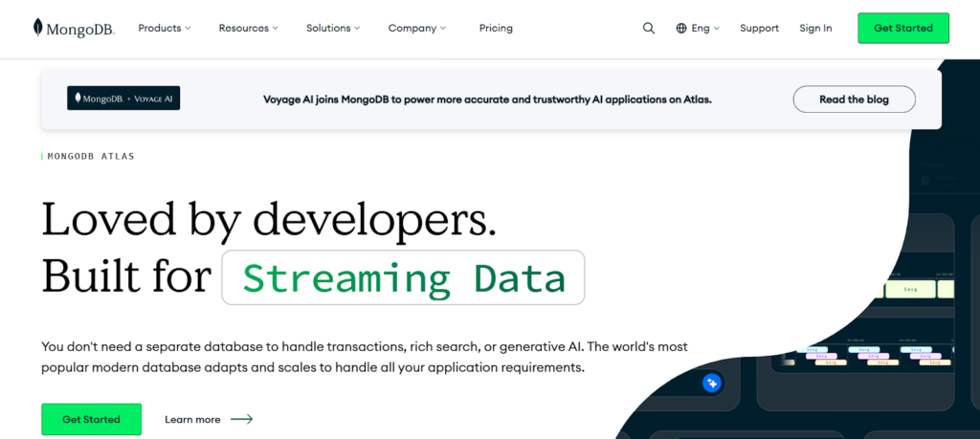Click the MONGODB ATLAS label
The width and height of the screenshot is (980, 439).
pos(91,156)
